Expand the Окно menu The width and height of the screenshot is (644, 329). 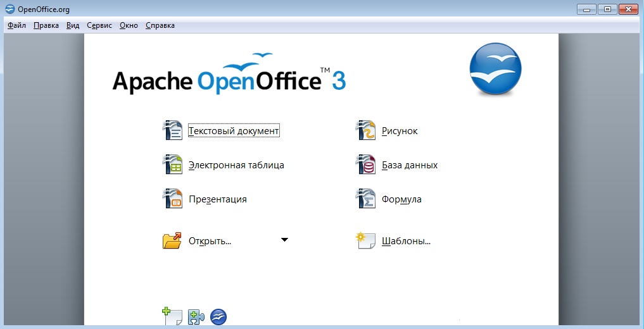point(129,25)
